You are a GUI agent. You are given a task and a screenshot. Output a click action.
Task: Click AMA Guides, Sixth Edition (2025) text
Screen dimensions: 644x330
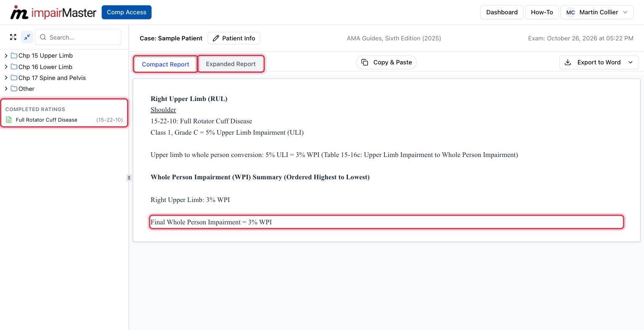394,38
